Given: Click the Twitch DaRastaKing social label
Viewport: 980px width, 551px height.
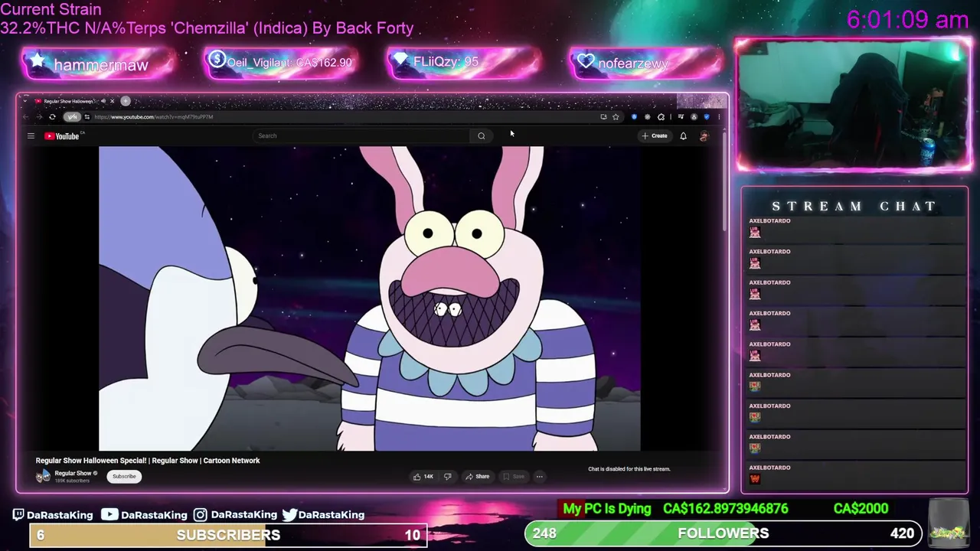Looking at the screenshot, I should point(53,515).
